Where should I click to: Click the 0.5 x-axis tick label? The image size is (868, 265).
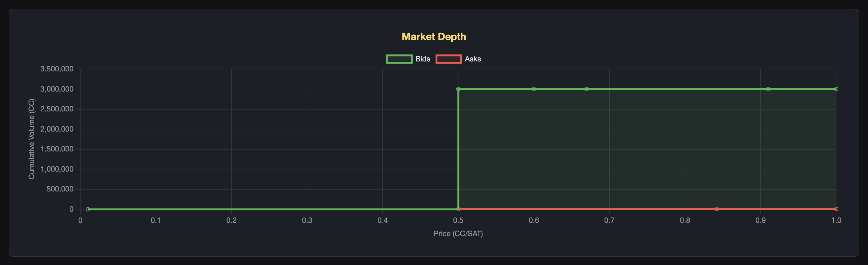pyautogui.click(x=458, y=220)
